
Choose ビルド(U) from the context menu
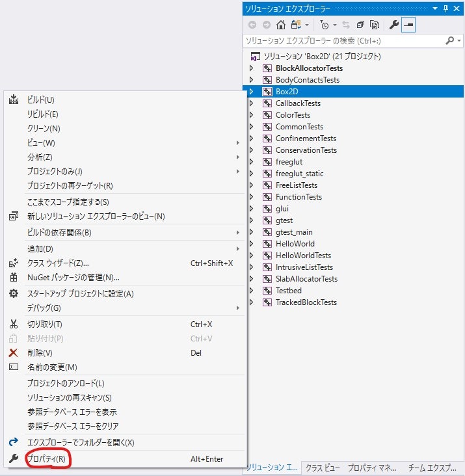pyautogui.click(x=124, y=100)
